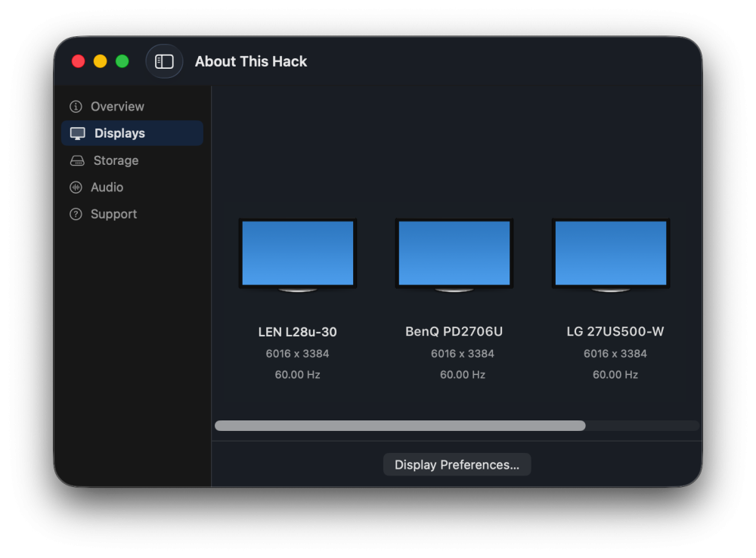756x558 pixels.
Task: Minimize the window with the yellow button
Action: tap(101, 61)
